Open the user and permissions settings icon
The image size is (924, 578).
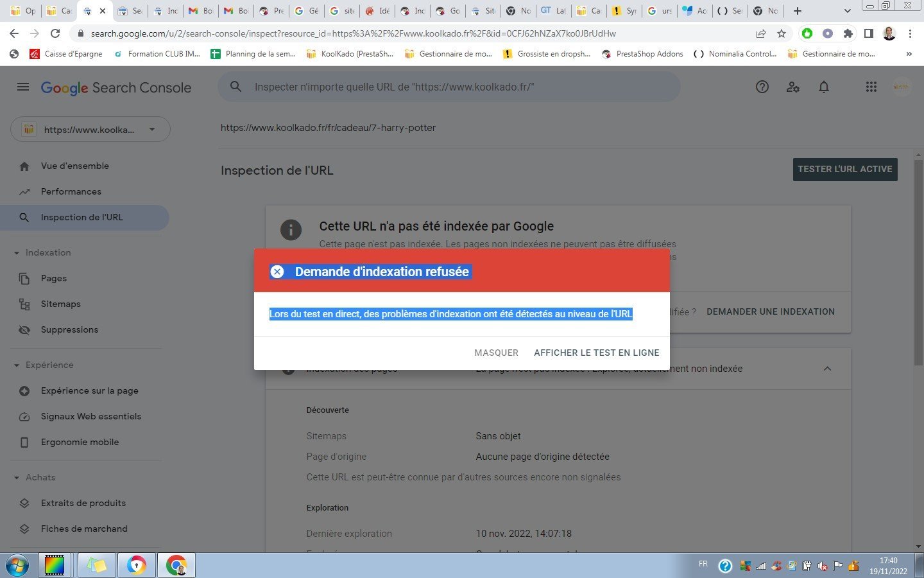click(x=793, y=87)
